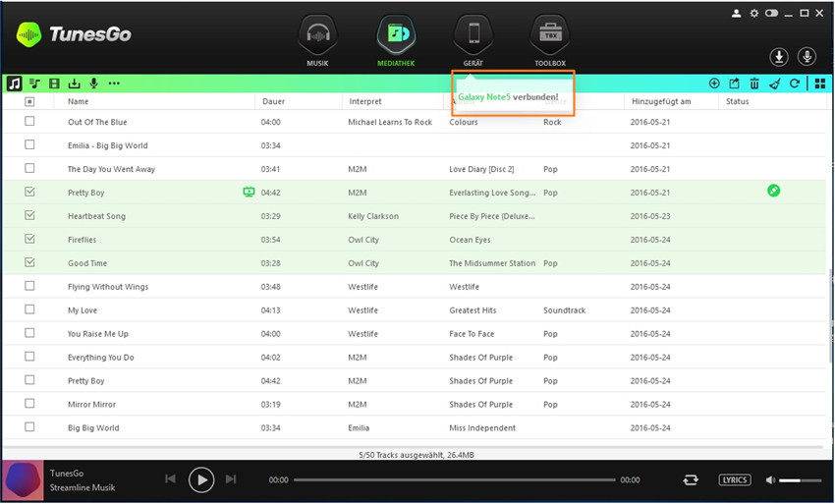Switch to grid view layout
Image resolution: width=835 pixels, height=504 pixels.
coord(820,84)
